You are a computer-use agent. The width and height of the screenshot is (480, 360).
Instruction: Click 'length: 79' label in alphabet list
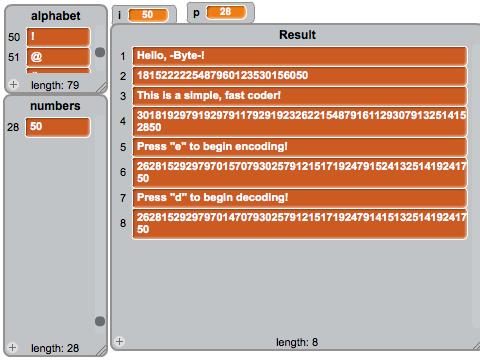pyautogui.click(x=55, y=85)
